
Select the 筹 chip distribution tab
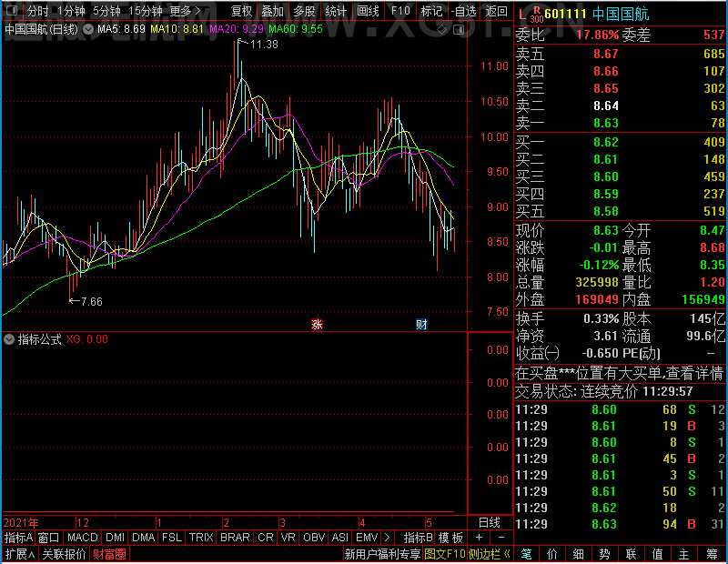(x=712, y=554)
